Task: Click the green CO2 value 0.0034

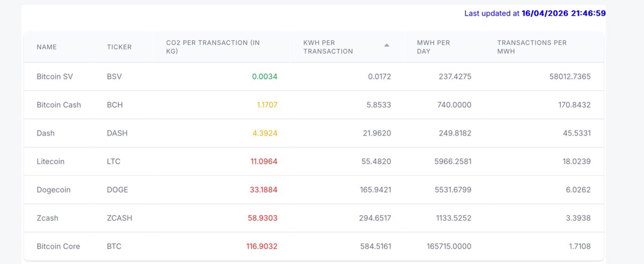Action: [265, 77]
